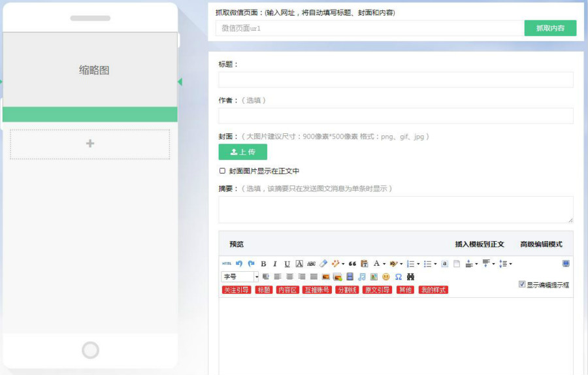Click the red 关注引导 tag
This screenshot has width=588, height=375.
[x=237, y=289]
